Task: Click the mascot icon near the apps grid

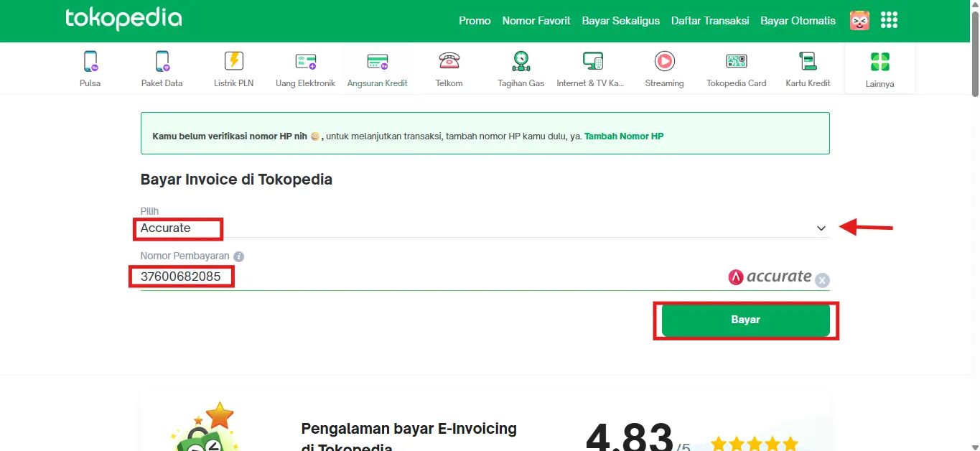Action: point(859,20)
